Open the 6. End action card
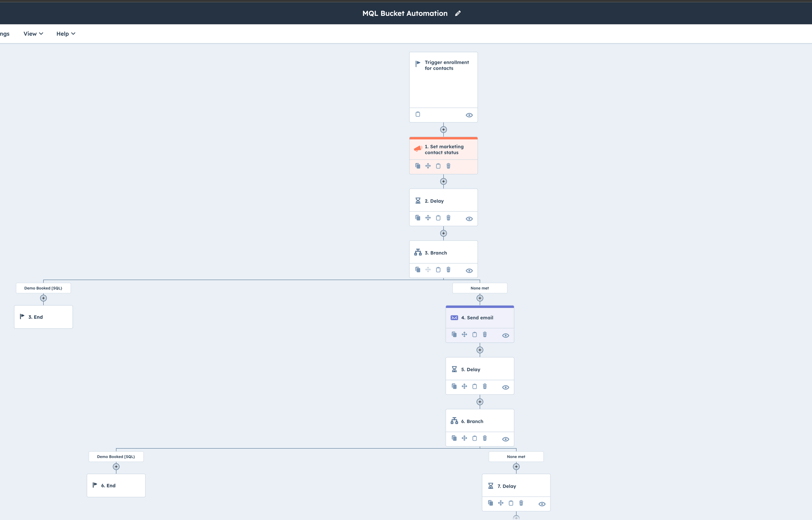 point(116,486)
